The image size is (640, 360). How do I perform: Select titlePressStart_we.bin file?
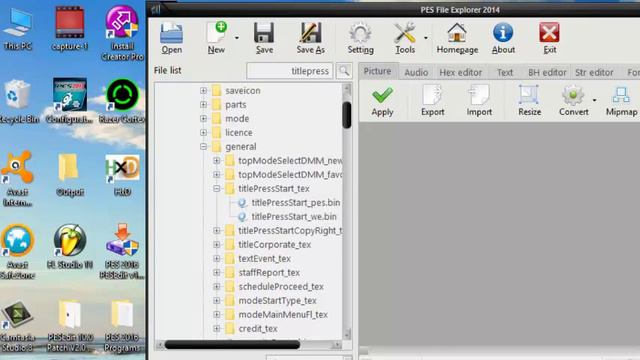[294, 216]
